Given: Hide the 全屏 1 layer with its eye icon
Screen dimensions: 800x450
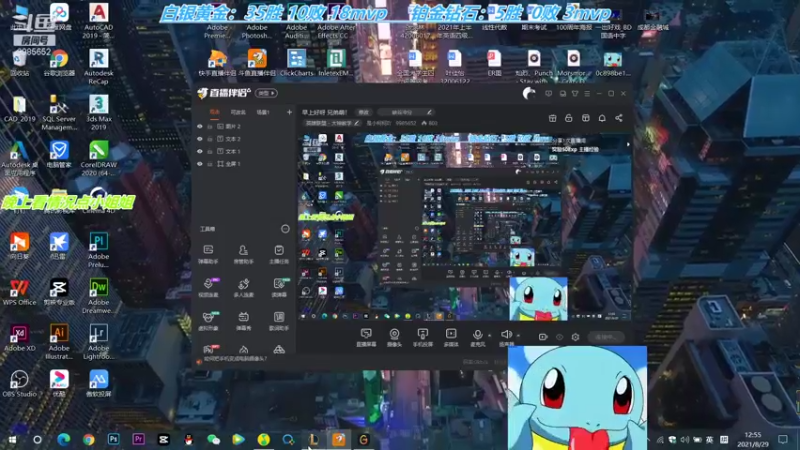Looking at the screenshot, I should (x=199, y=164).
